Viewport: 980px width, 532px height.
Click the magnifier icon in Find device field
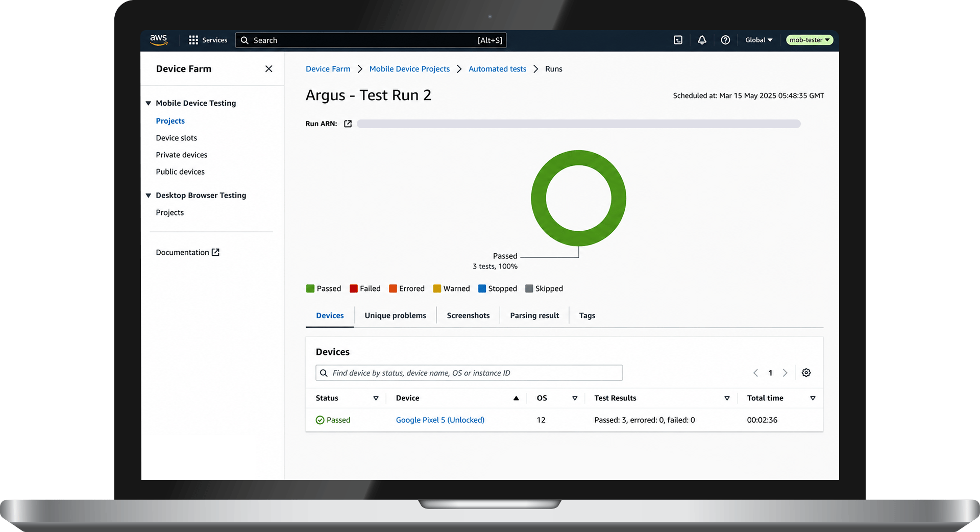click(x=324, y=373)
